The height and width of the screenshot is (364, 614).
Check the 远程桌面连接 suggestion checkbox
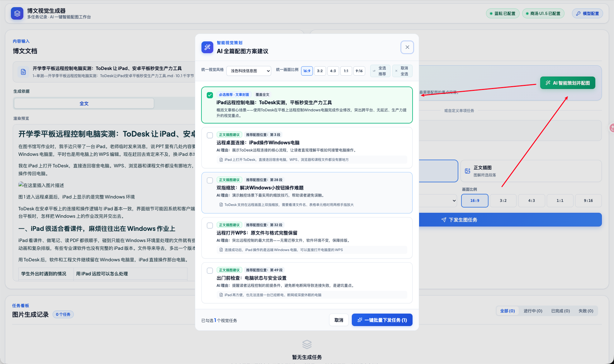(x=210, y=135)
